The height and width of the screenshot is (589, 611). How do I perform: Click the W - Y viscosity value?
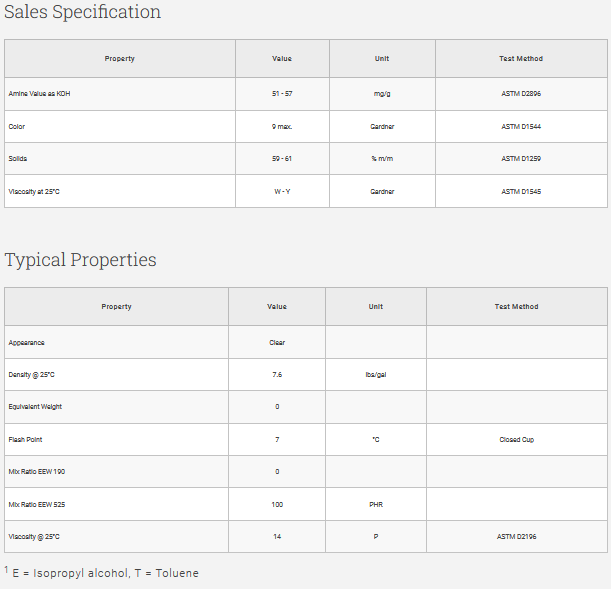pyautogui.click(x=282, y=191)
